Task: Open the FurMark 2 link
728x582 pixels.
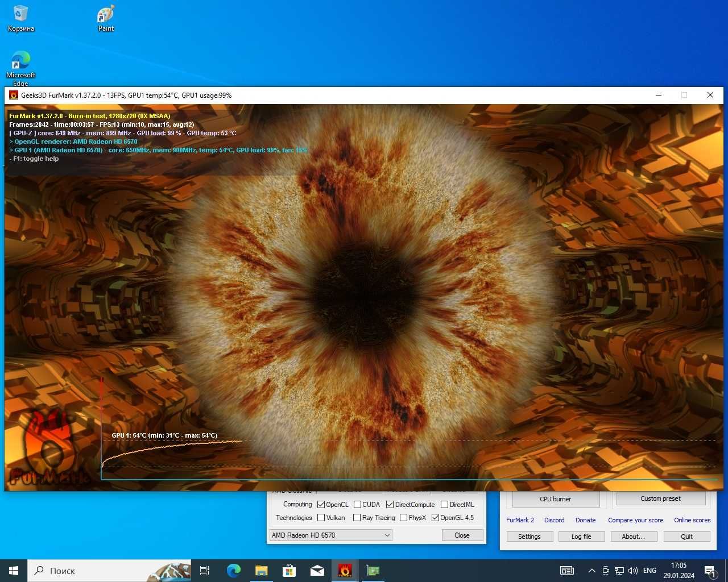Action: [x=520, y=520]
